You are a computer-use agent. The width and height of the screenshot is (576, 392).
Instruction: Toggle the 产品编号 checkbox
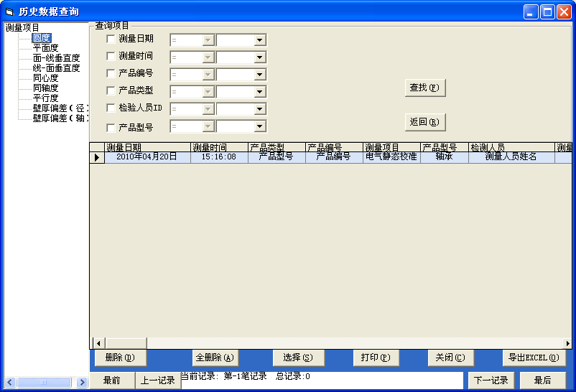coord(111,74)
